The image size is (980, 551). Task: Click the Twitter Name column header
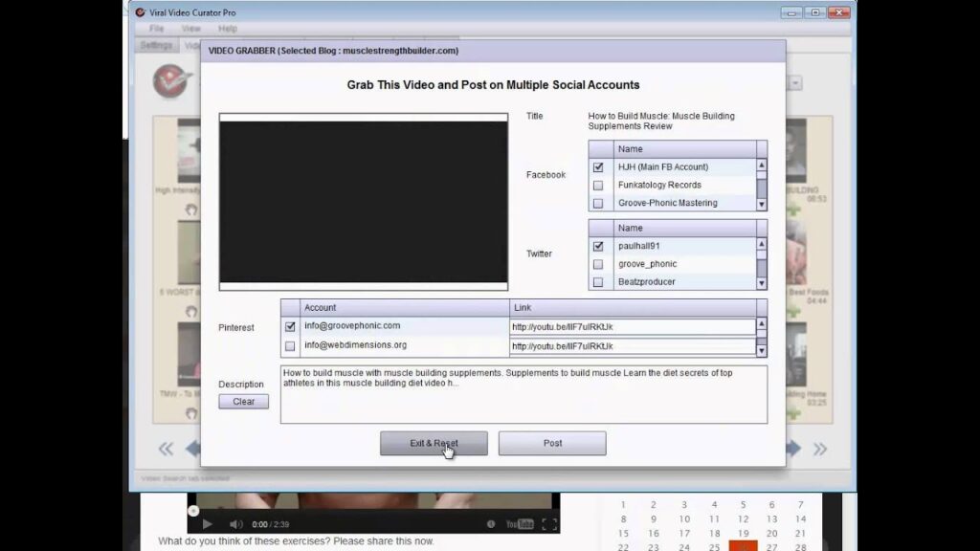(685, 228)
